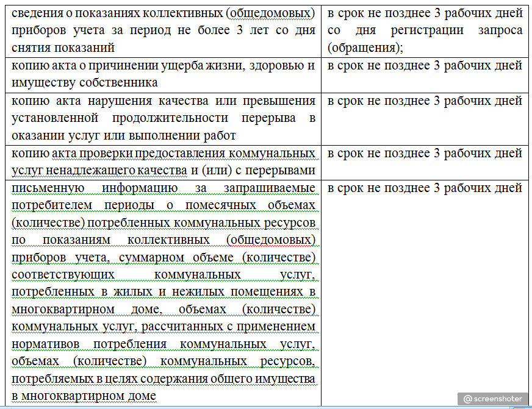Click cell "сведения о показаниях коллективных (общедомовых)"
The height and width of the screenshot is (409, 532).
163,31
